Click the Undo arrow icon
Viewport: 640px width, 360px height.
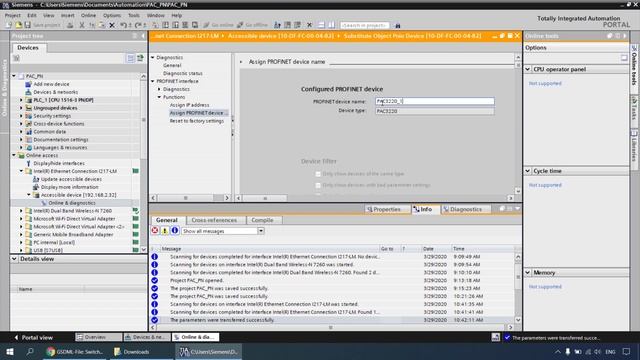(123, 25)
